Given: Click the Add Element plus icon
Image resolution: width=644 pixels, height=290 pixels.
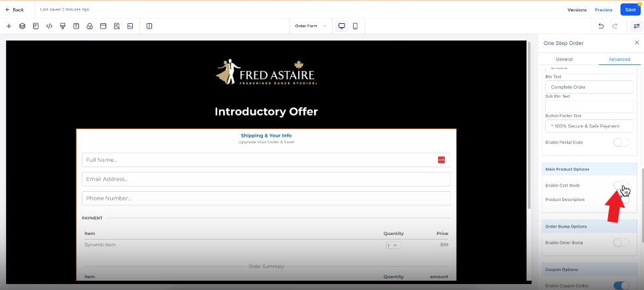Looking at the screenshot, I should coord(9,27).
